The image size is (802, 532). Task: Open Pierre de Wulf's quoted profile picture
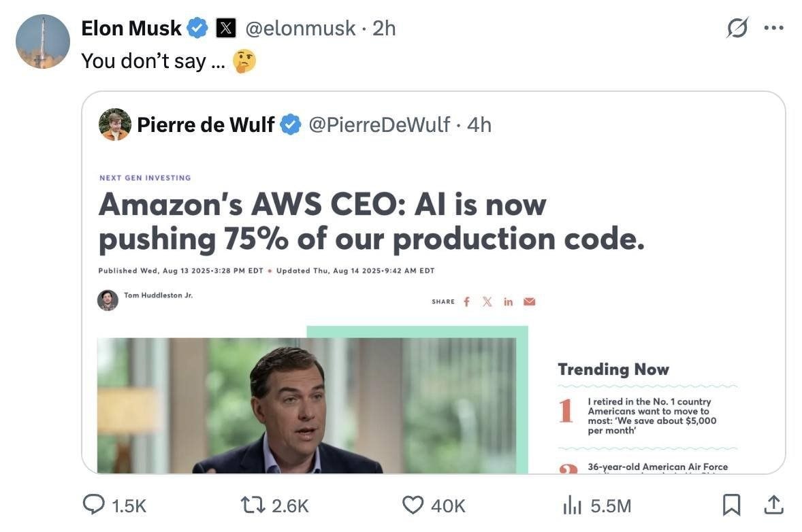(x=115, y=124)
